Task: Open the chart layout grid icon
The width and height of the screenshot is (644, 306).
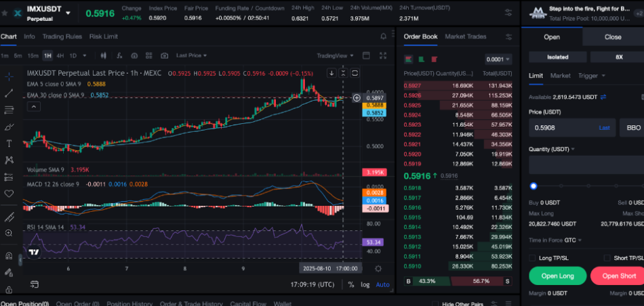Action: point(148,56)
